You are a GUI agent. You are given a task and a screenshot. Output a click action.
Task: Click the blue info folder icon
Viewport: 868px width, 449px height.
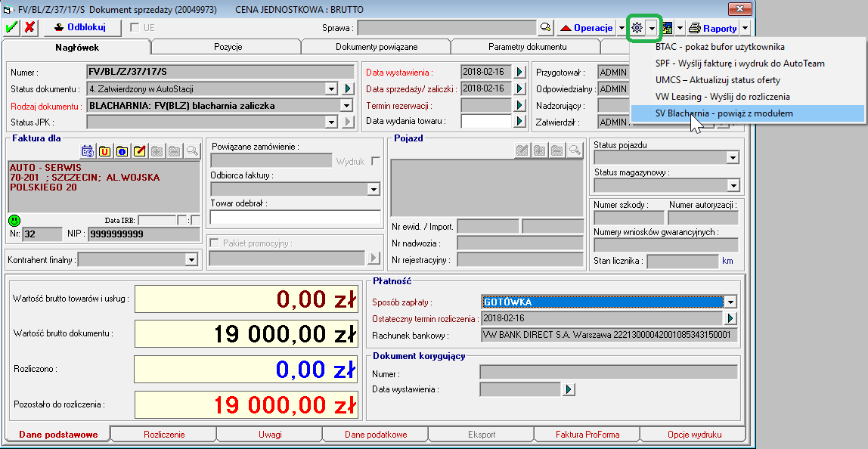[x=122, y=151]
